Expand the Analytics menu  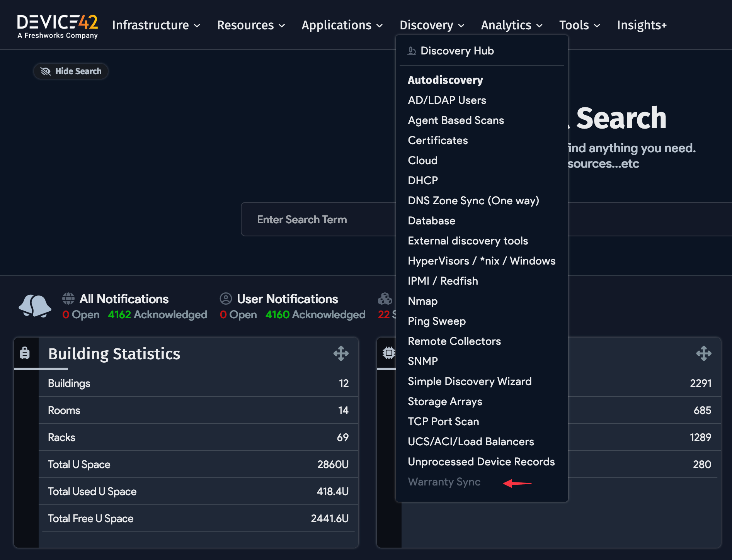pyautogui.click(x=512, y=25)
